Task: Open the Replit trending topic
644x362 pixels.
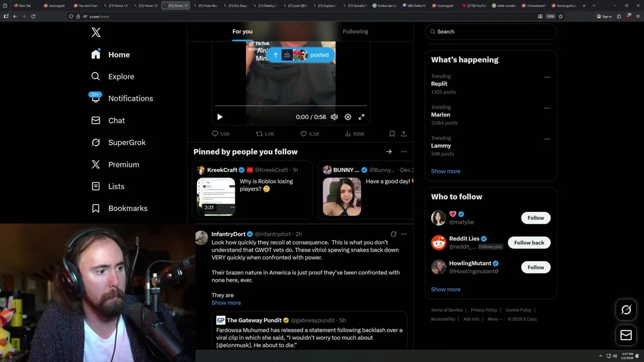Action: coord(439,84)
